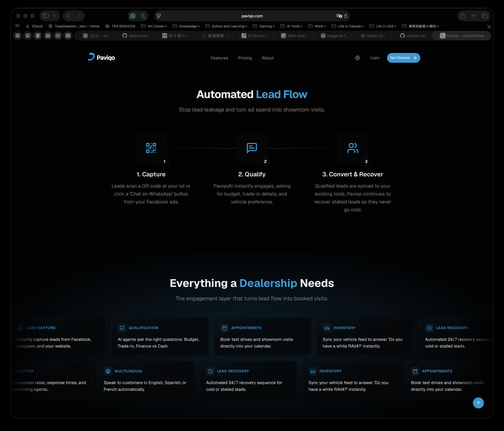Go forward using the forward arrow
This screenshot has width=504, height=431.
(x=79, y=16)
